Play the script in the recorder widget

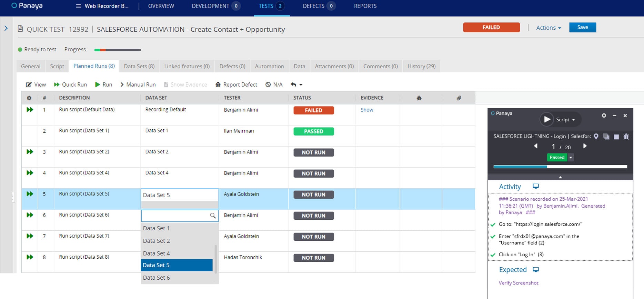547,119
